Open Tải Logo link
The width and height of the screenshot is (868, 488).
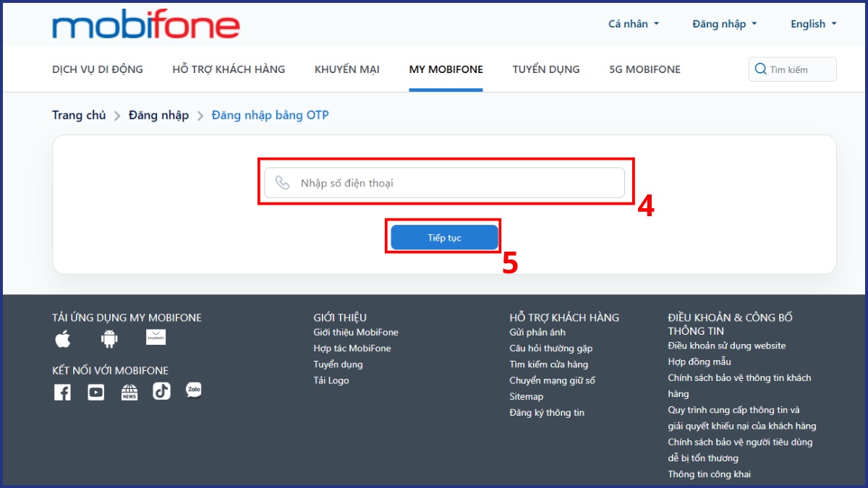coord(331,380)
